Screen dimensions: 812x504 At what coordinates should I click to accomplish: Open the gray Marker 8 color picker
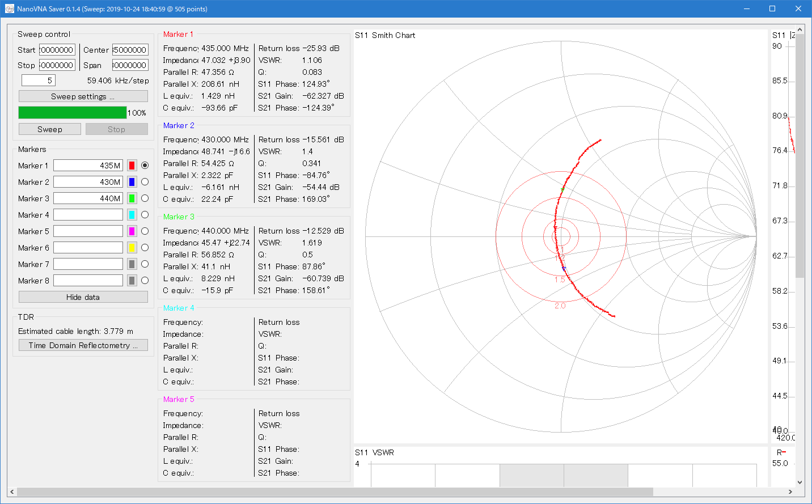pyautogui.click(x=132, y=281)
